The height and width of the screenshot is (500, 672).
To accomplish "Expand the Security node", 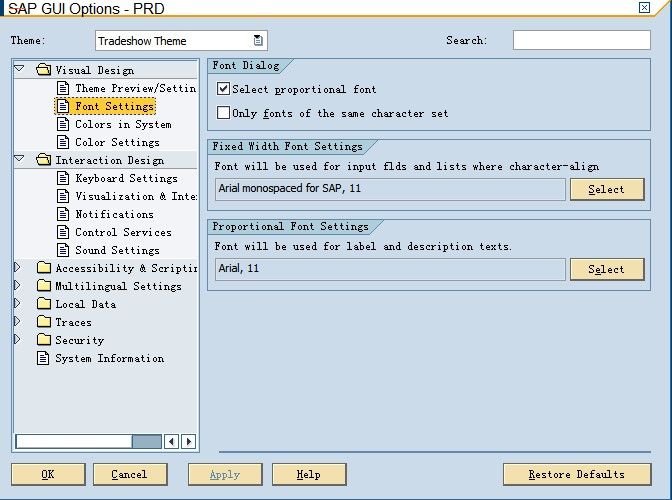I will coord(17,339).
